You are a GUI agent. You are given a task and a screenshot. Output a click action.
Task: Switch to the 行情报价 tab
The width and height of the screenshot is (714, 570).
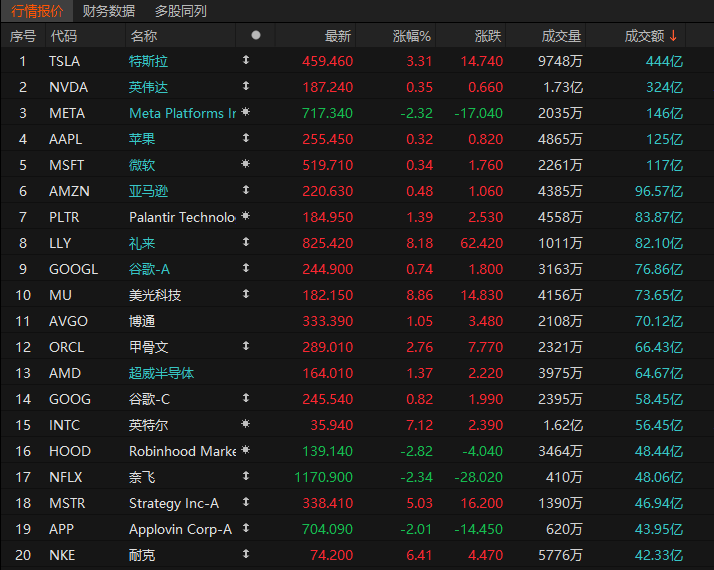pos(37,11)
